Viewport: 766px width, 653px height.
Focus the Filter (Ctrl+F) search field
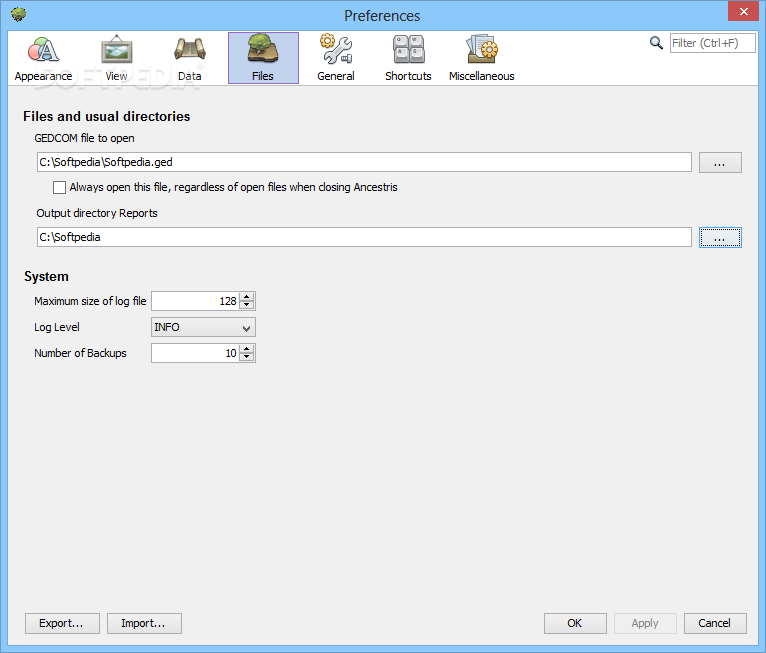point(712,43)
